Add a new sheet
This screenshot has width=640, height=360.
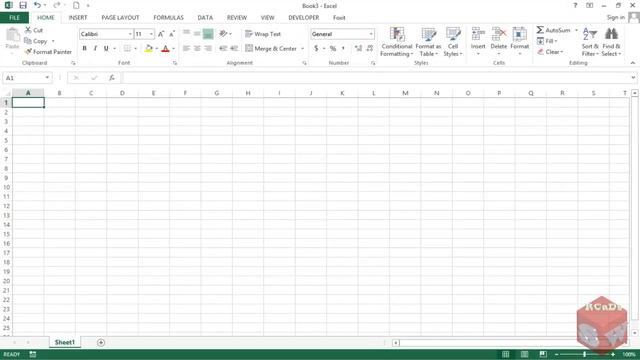[101, 342]
